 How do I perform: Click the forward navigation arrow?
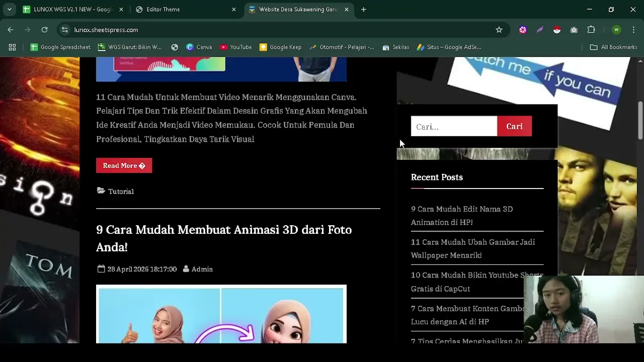tap(27, 30)
